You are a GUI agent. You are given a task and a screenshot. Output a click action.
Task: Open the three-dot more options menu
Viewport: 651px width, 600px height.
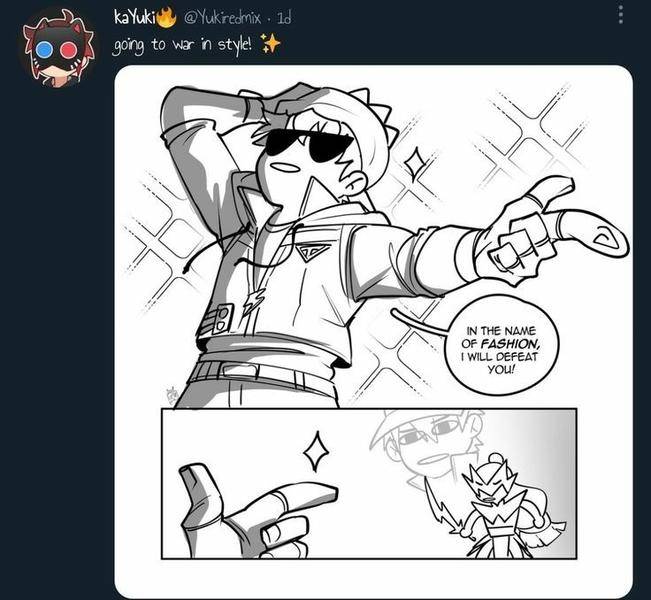[x=621, y=15]
